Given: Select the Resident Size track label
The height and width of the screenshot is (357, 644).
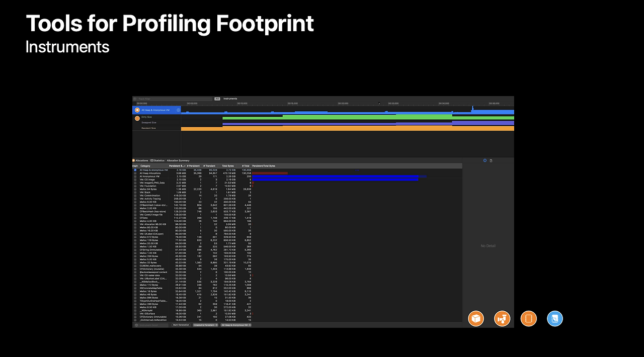Looking at the screenshot, I should 148,128.
